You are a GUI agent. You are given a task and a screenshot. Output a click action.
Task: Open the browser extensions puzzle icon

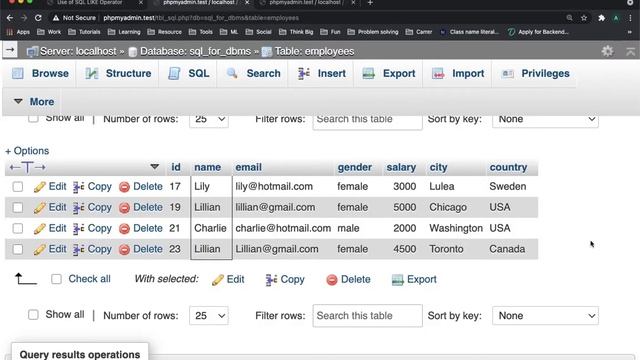(x=601, y=18)
